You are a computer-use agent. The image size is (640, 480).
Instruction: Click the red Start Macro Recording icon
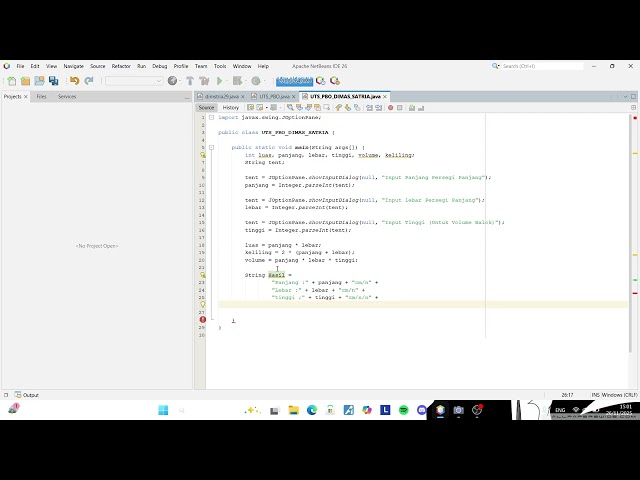(391, 108)
